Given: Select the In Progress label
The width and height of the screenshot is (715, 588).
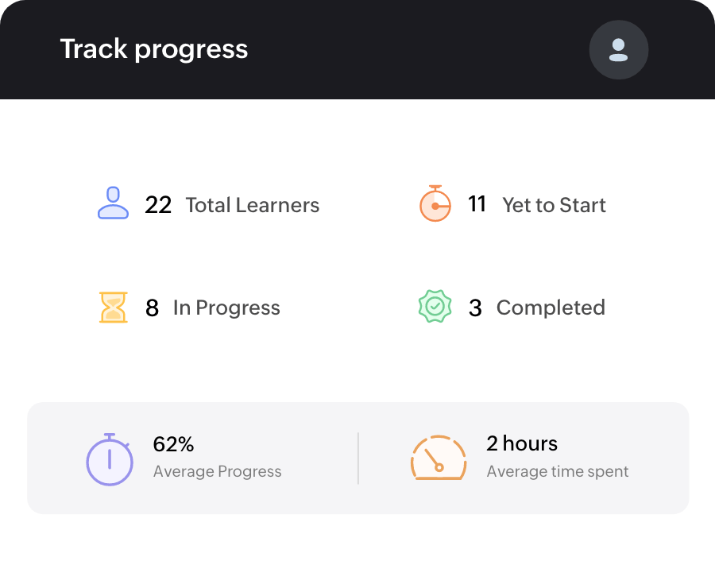Looking at the screenshot, I should coord(226,308).
